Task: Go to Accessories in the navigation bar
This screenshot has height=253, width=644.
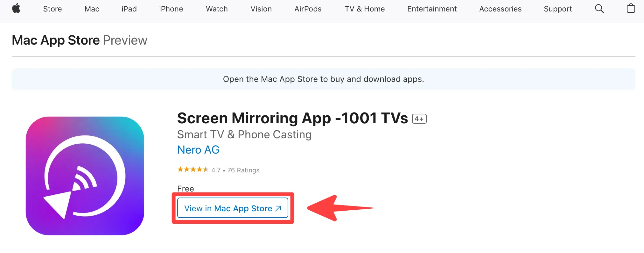Action: pyautogui.click(x=500, y=9)
